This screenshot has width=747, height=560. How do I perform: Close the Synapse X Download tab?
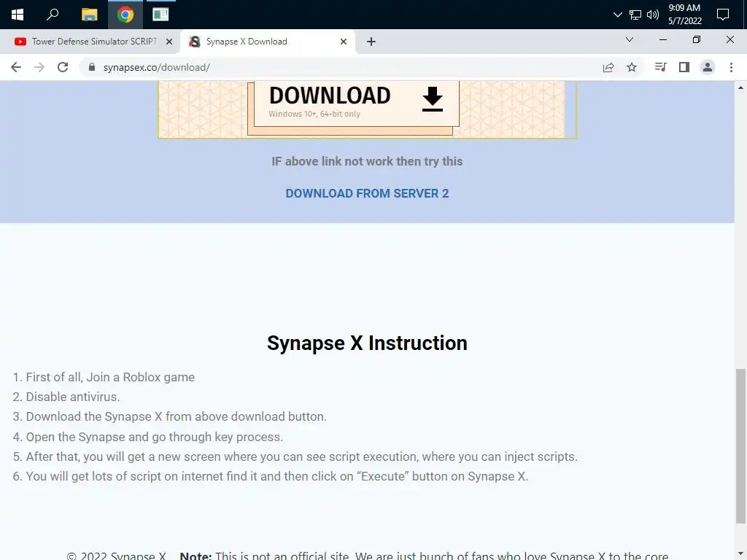point(344,42)
